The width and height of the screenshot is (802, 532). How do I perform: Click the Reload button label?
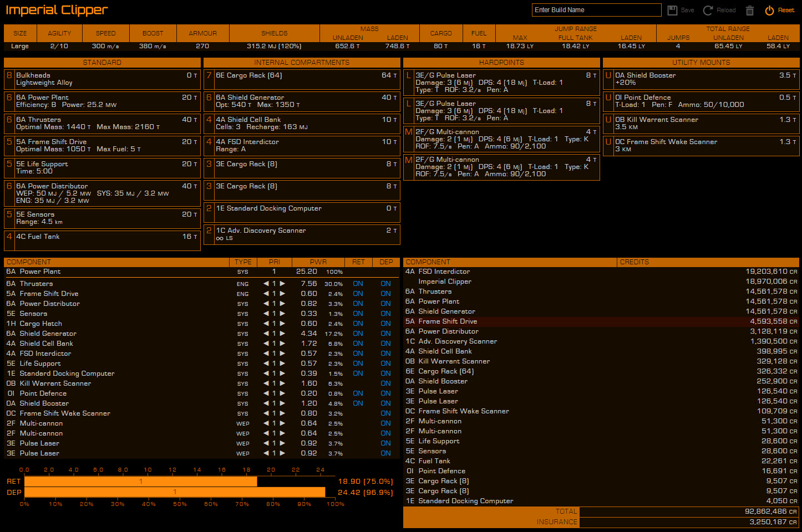click(x=726, y=10)
